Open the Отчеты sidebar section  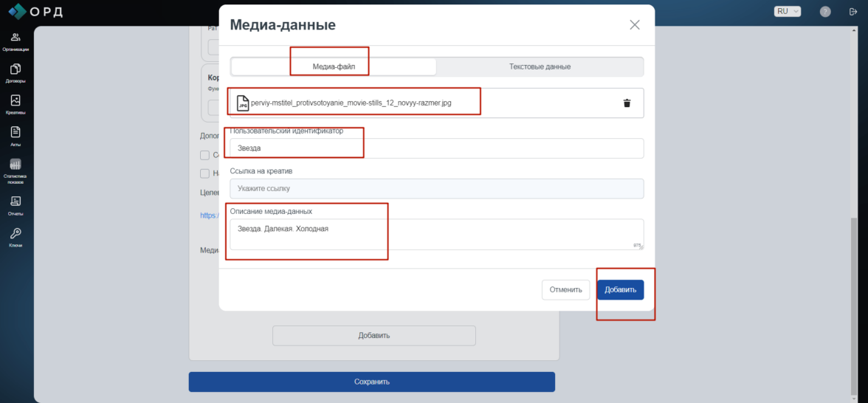(x=15, y=205)
